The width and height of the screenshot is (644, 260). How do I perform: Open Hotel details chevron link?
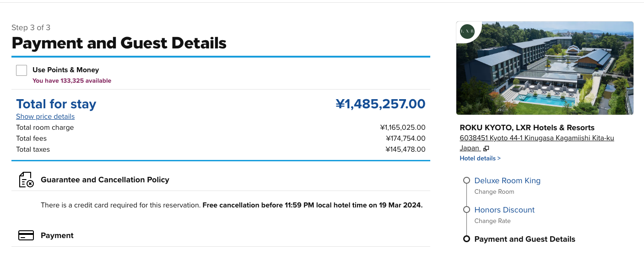(480, 158)
